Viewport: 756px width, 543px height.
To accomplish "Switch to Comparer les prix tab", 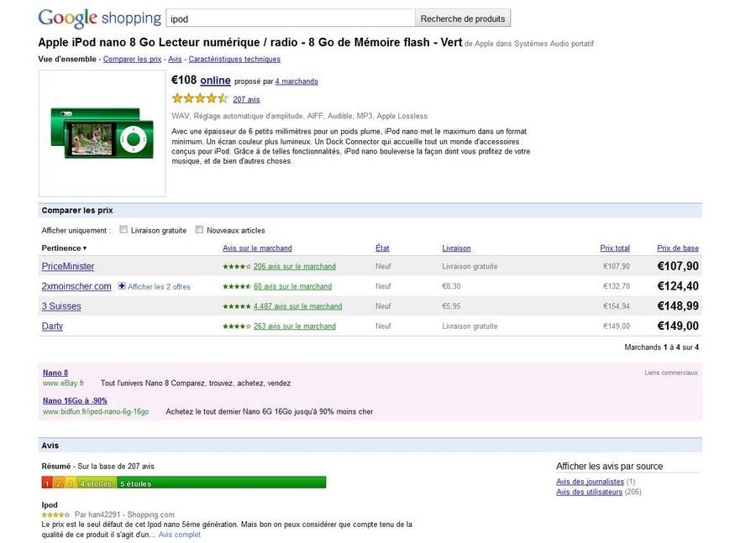I will pyautogui.click(x=131, y=60).
